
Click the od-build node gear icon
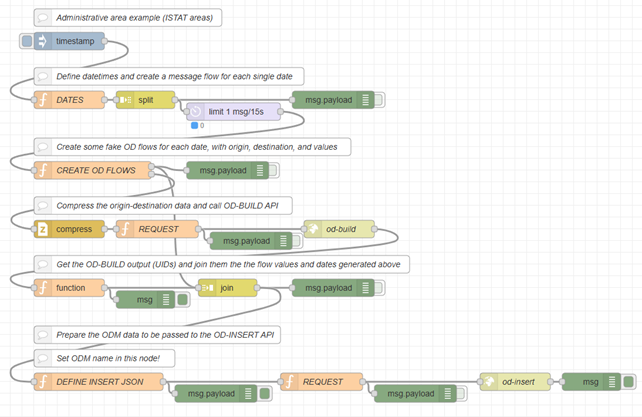click(313, 229)
